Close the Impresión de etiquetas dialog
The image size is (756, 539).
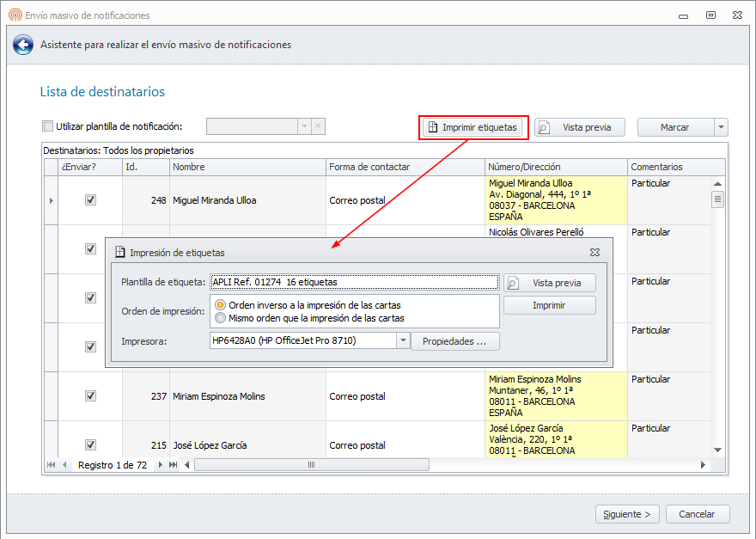pos(594,253)
